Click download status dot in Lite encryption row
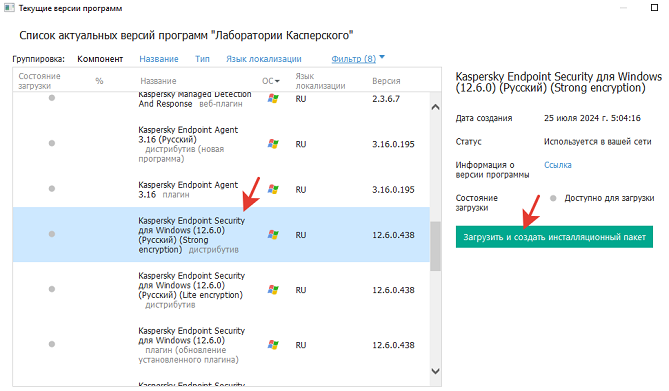The image size is (669, 391). click(x=52, y=289)
